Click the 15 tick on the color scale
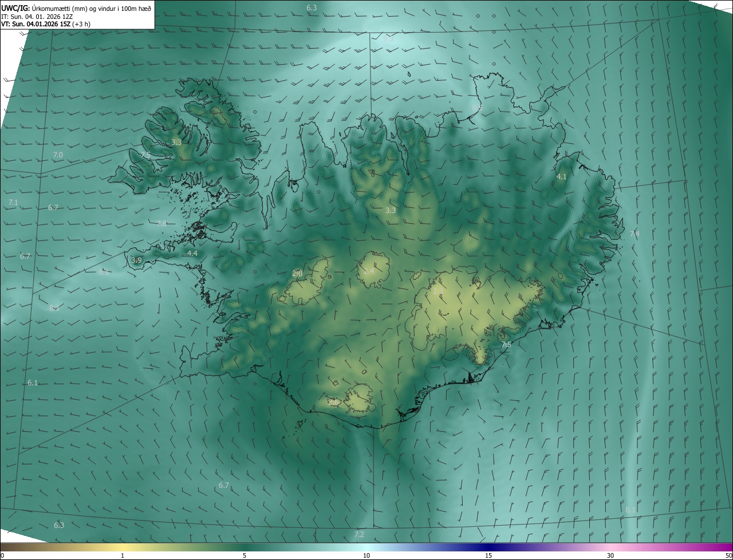Screen dimensions: 733x560 tap(488, 556)
